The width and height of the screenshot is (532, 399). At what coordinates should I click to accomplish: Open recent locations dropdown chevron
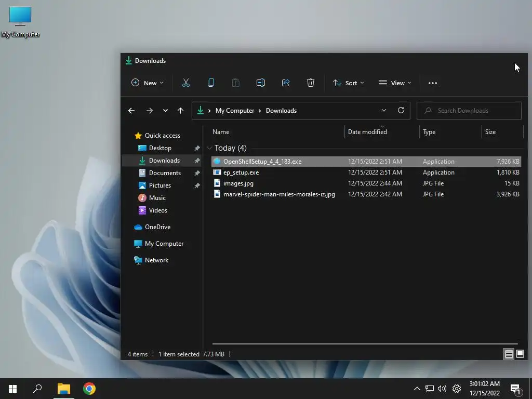165,111
